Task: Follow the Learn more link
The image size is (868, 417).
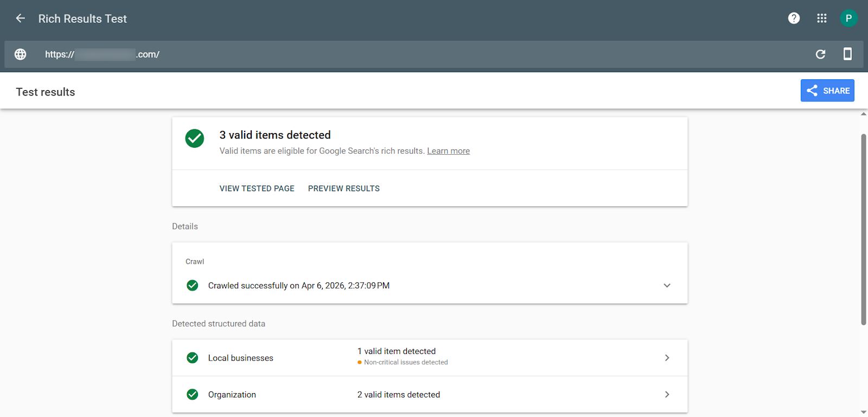Action: [448, 151]
